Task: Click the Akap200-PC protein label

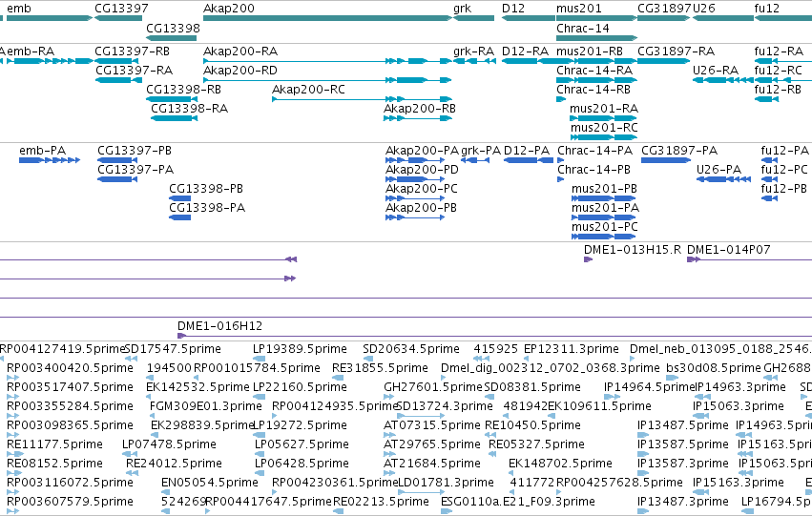Action: [x=422, y=189]
